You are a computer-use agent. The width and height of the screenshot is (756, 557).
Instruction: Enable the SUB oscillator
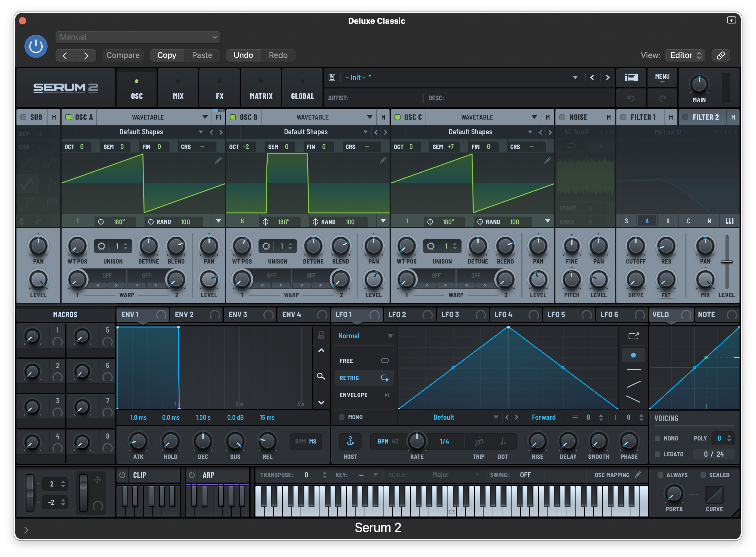23,117
